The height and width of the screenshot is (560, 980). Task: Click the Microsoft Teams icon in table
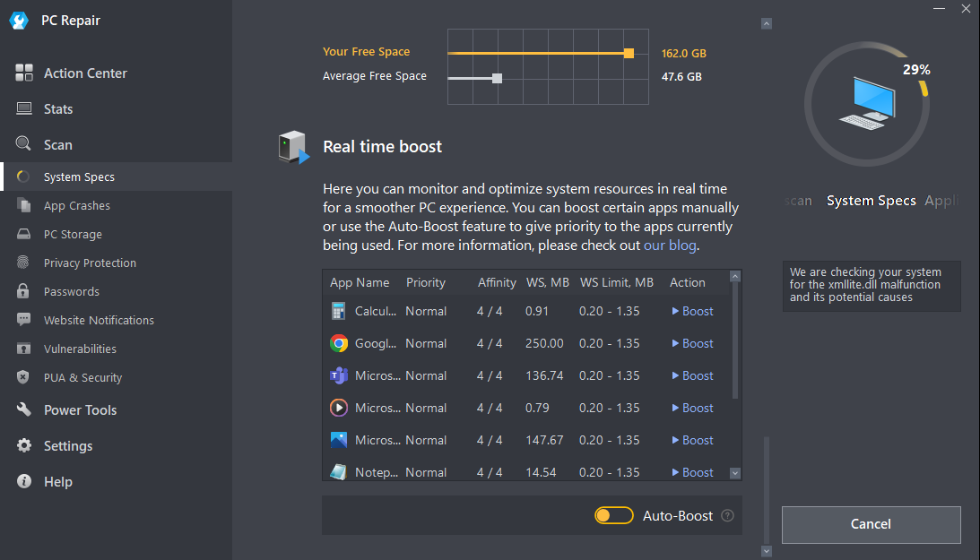(x=339, y=375)
